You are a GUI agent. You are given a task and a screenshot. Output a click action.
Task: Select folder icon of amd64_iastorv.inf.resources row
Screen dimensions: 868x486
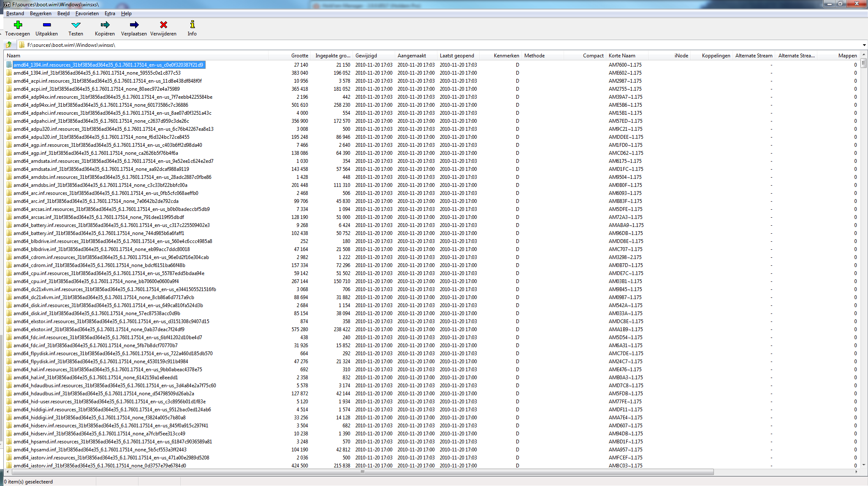9,458
